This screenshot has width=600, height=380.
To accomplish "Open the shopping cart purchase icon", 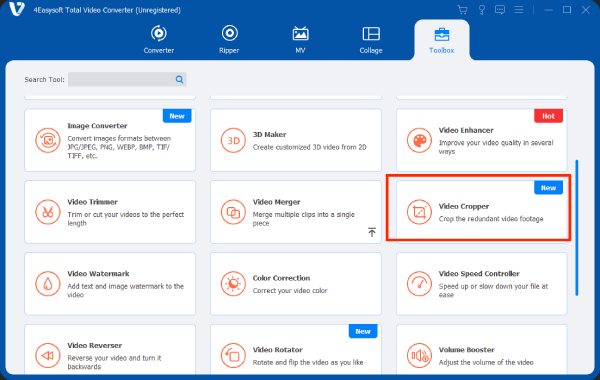I will [x=463, y=10].
